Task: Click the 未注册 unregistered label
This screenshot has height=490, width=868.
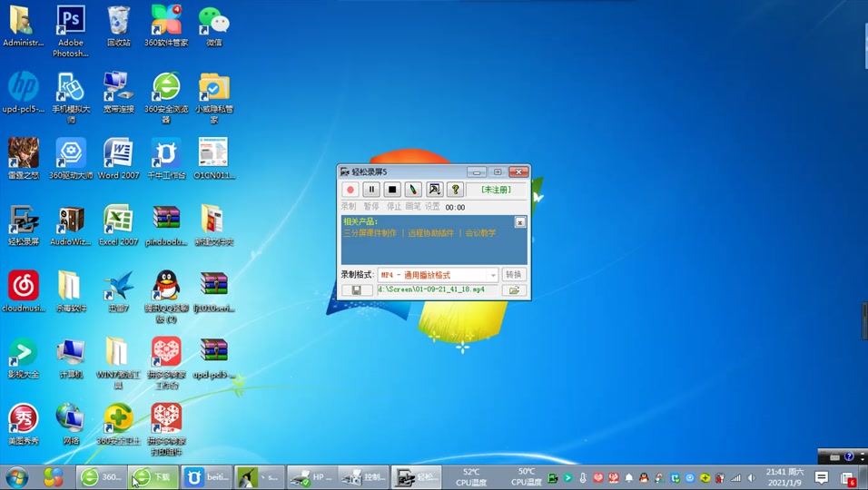Action: pyautogui.click(x=496, y=190)
